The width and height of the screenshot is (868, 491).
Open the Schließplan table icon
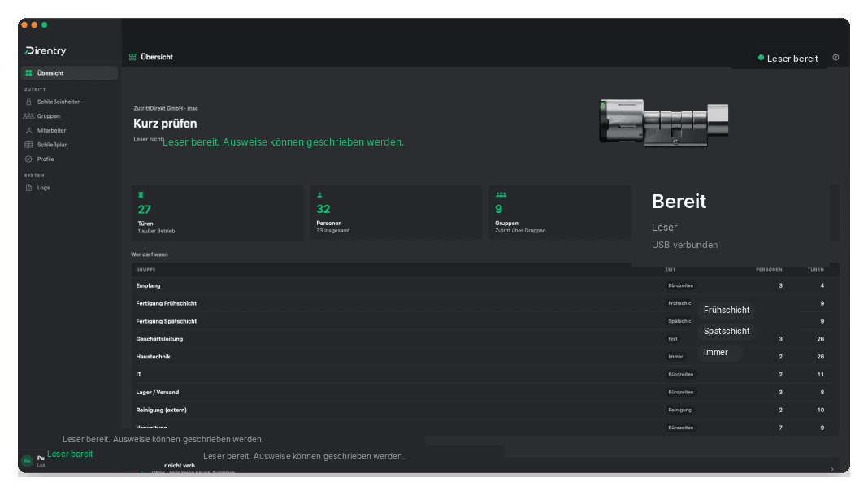click(x=28, y=145)
